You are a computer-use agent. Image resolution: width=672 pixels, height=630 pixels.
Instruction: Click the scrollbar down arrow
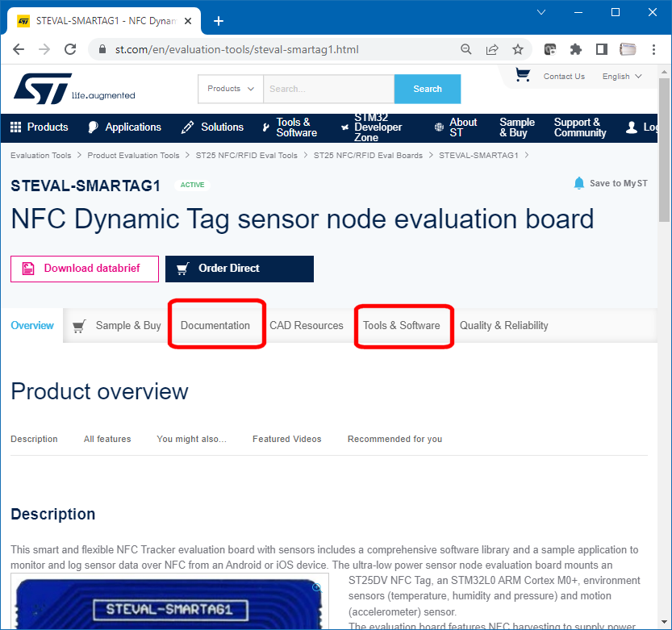point(664,621)
